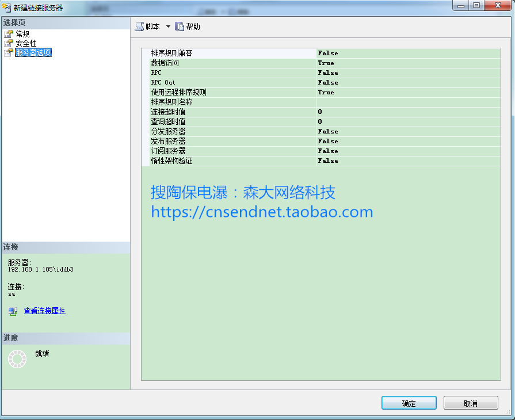Open the 脚本 dropdown arrow
515x420 pixels.
point(168,26)
